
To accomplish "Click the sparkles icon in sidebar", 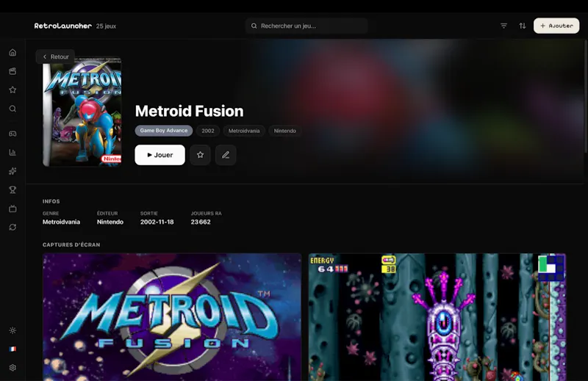I will 12,171.
